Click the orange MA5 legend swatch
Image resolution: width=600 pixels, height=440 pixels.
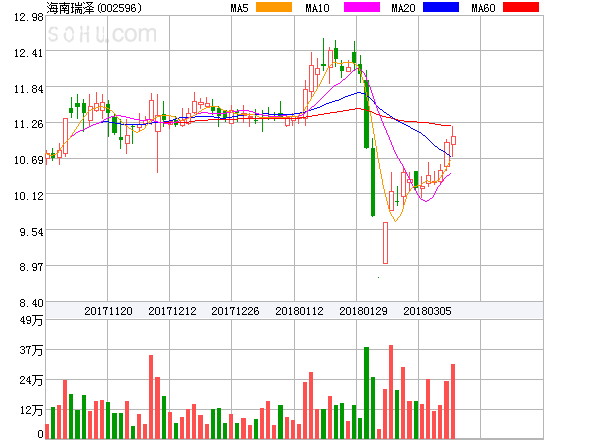(x=274, y=7)
